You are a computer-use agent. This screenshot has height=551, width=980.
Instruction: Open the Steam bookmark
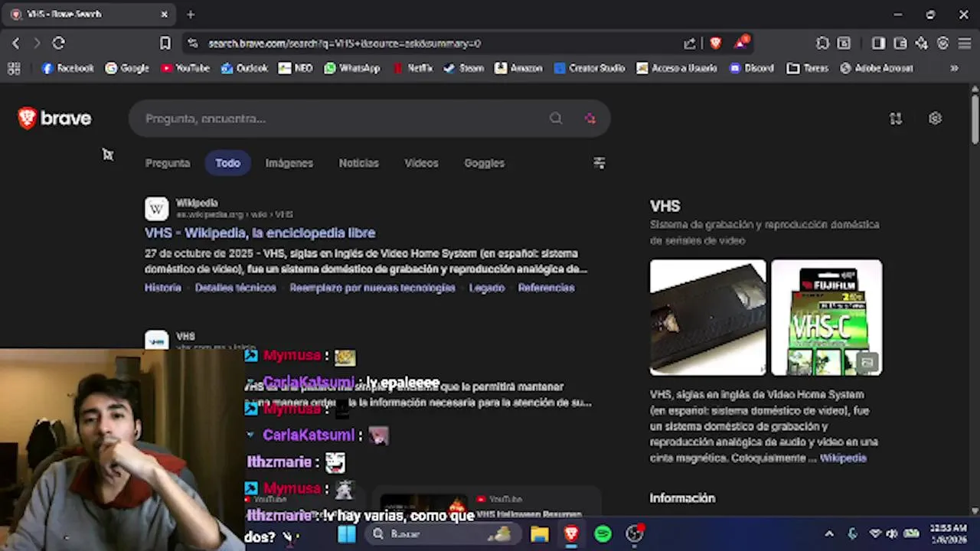click(464, 68)
